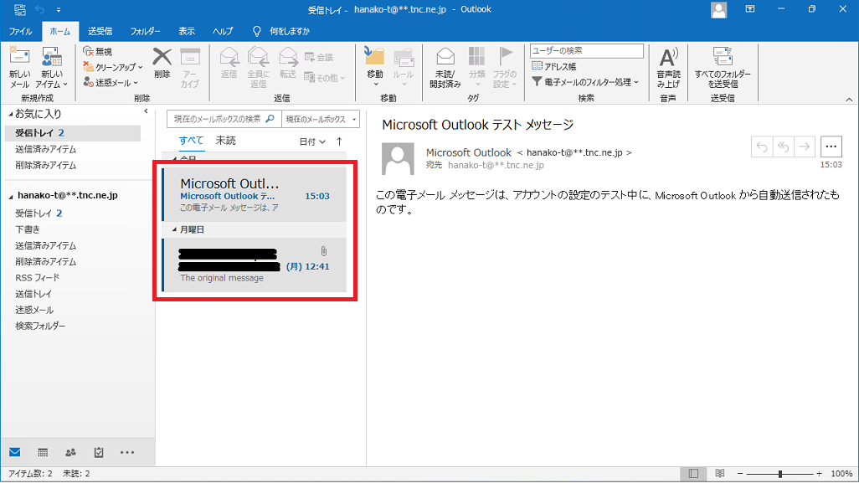Open the 送受信 ribbon tab
Screen dimensions: 859x504
click(x=100, y=31)
